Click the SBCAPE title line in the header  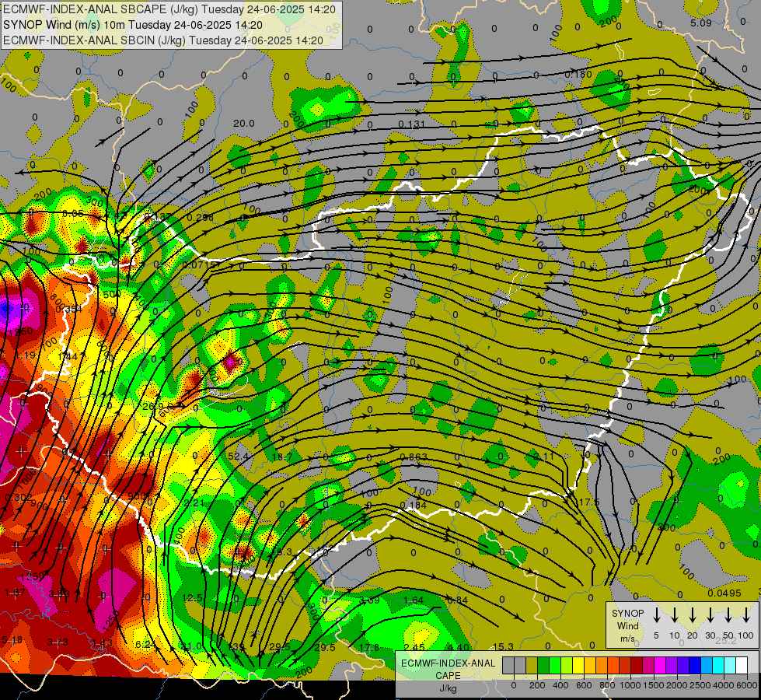coord(169,9)
